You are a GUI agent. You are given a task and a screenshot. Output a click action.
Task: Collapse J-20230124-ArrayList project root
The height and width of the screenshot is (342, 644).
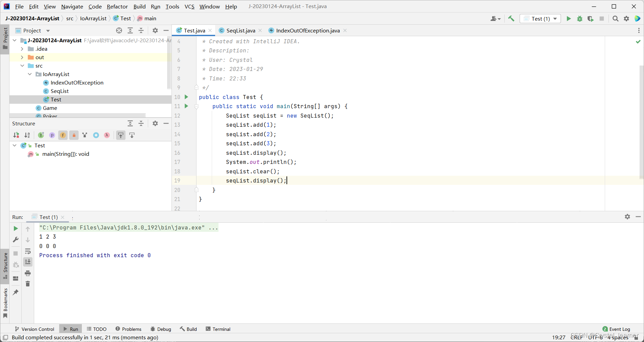coord(15,41)
